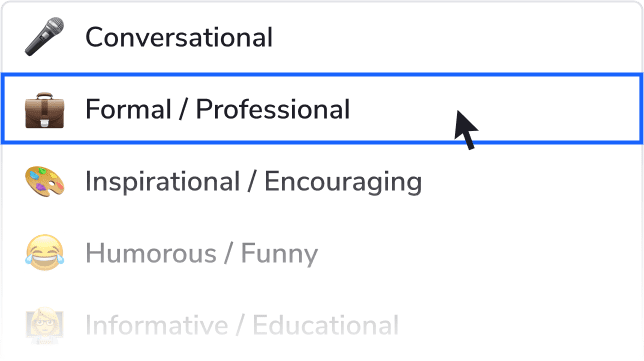Image resolution: width=644 pixels, height=361 pixels.
Task: Click the word 'Formal' in the selected row
Action: point(128,110)
